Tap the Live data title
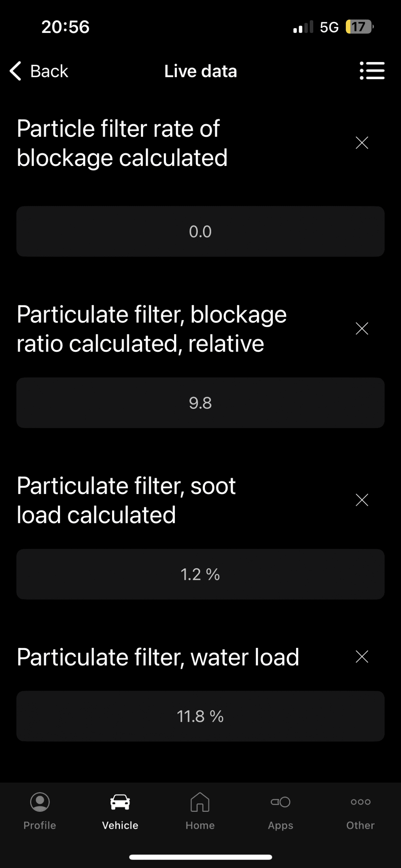Viewport: 401px width, 868px height. tap(200, 71)
